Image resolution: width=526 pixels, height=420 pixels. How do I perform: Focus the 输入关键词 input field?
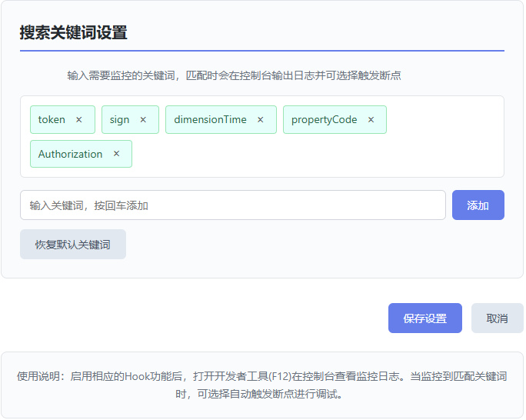(232, 205)
